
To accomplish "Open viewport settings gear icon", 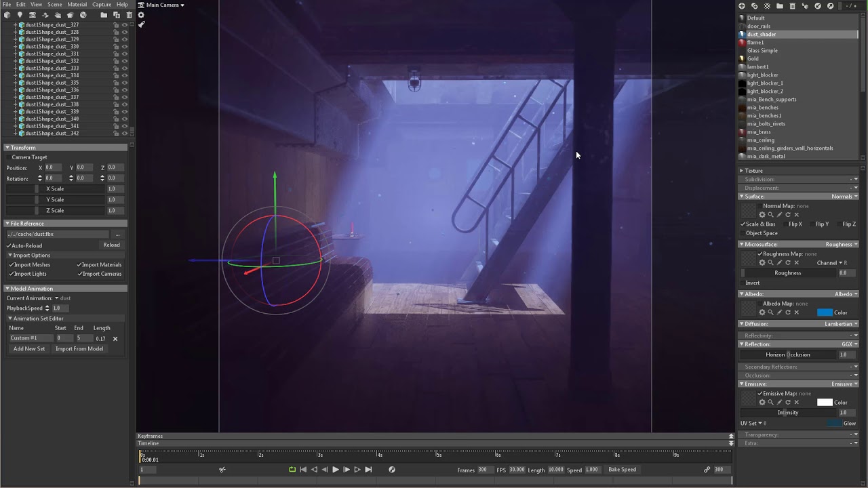I will (x=141, y=15).
